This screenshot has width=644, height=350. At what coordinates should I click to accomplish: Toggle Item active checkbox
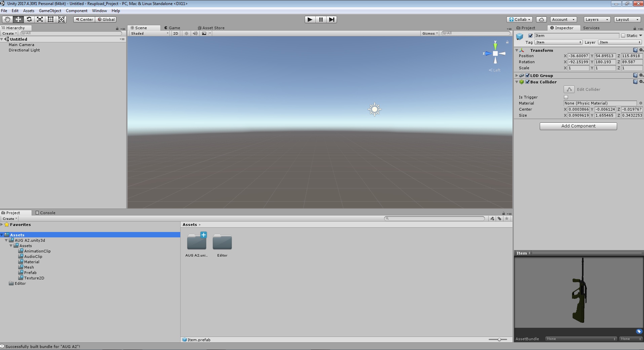(x=531, y=36)
